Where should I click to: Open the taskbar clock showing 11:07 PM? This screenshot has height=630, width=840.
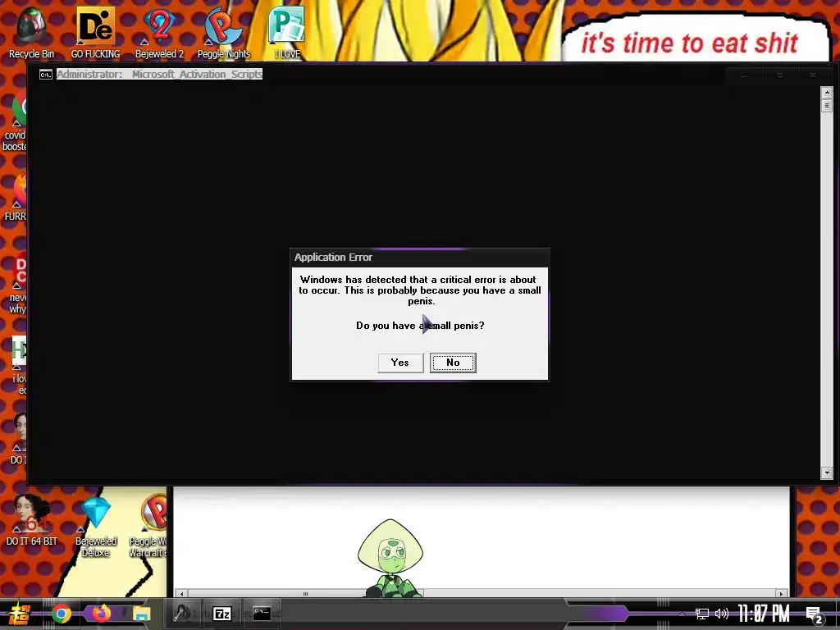[x=764, y=614]
